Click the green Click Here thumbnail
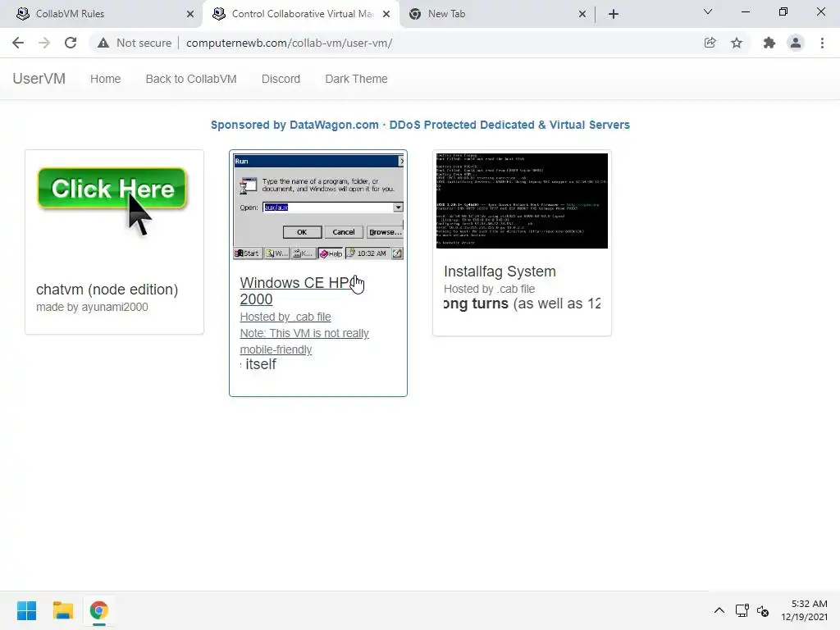The image size is (840, 630). (x=112, y=189)
